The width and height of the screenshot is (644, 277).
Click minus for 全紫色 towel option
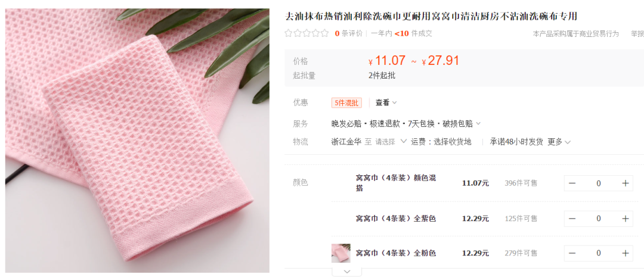pos(572,219)
